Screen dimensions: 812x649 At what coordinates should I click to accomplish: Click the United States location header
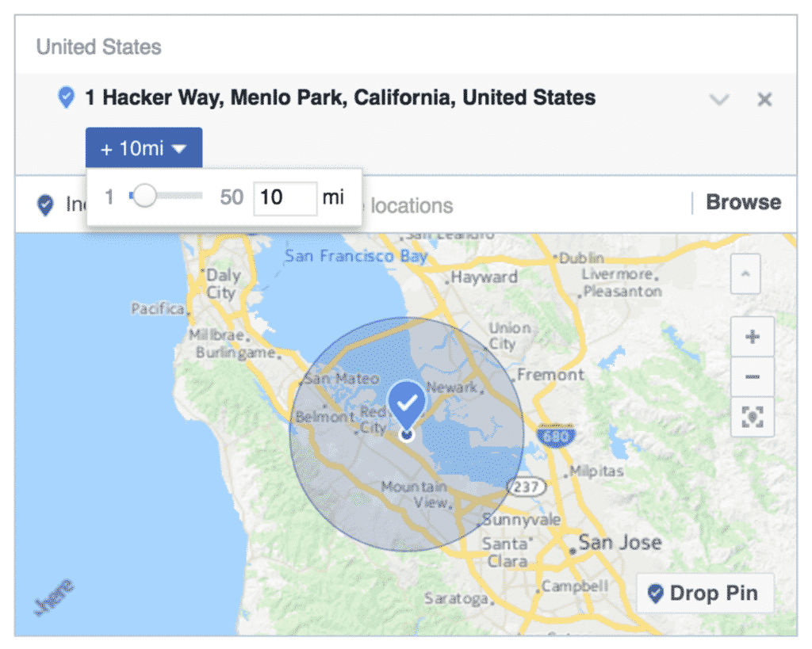pyautogui.click(x=99, y=47)
